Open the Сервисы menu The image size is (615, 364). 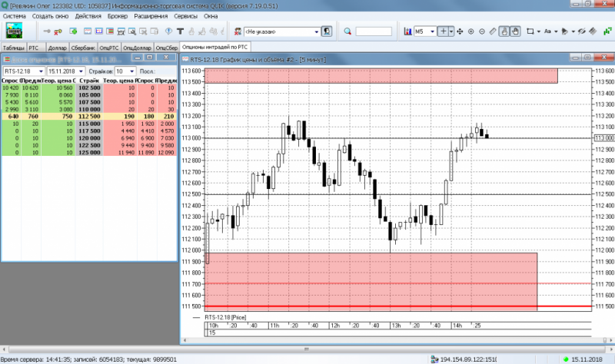click(x=185, y=16)
